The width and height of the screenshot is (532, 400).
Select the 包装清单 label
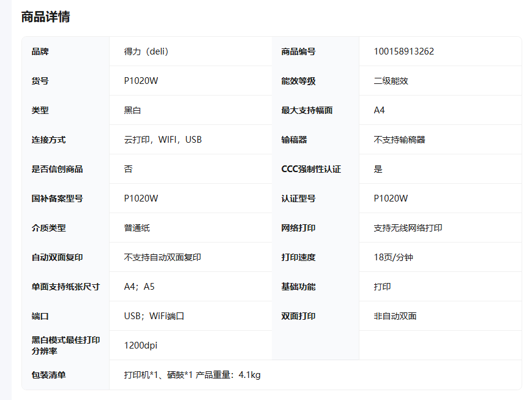[x=48, y=375]
